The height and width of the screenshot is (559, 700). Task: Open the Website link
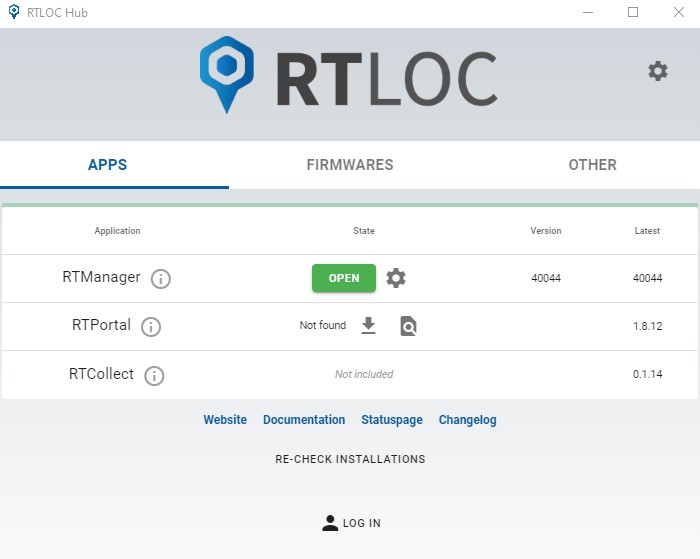pos(225,420)
